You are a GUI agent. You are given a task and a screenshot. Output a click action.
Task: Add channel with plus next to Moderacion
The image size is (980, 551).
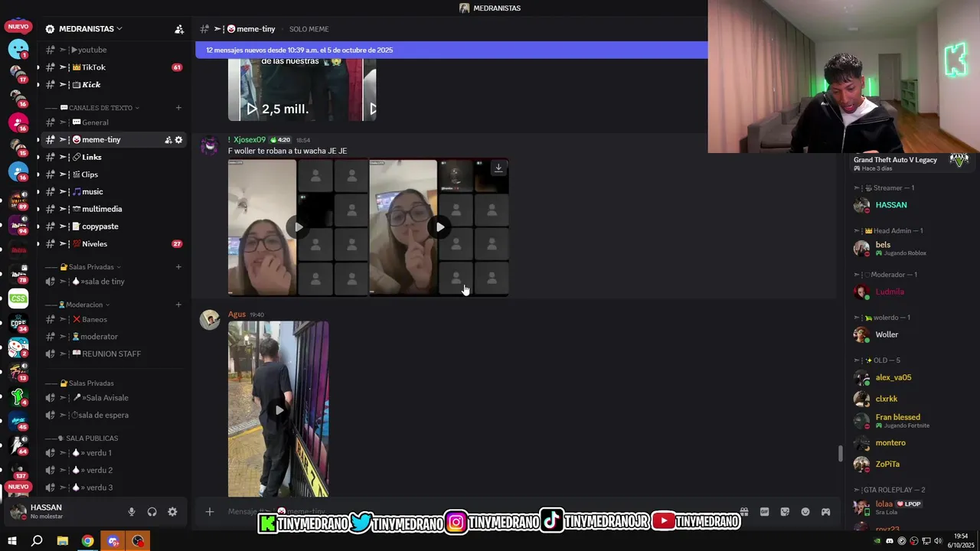(x=178, y=305)
